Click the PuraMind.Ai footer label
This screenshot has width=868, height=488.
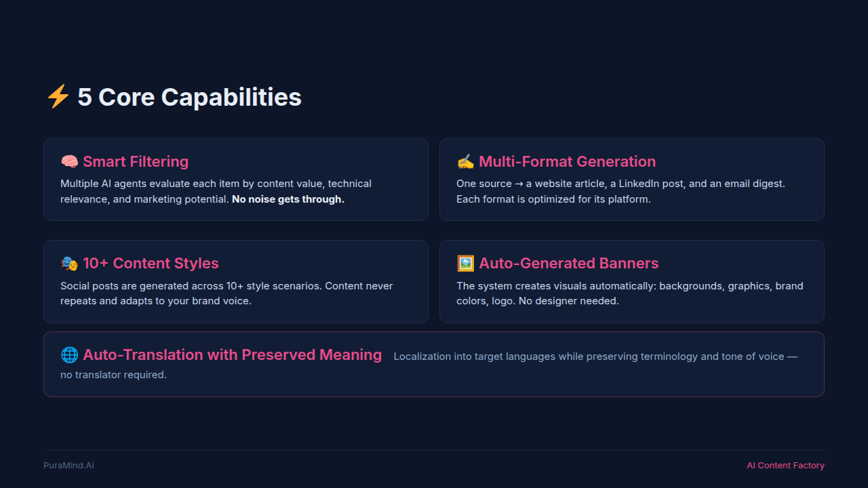[68, 466]
